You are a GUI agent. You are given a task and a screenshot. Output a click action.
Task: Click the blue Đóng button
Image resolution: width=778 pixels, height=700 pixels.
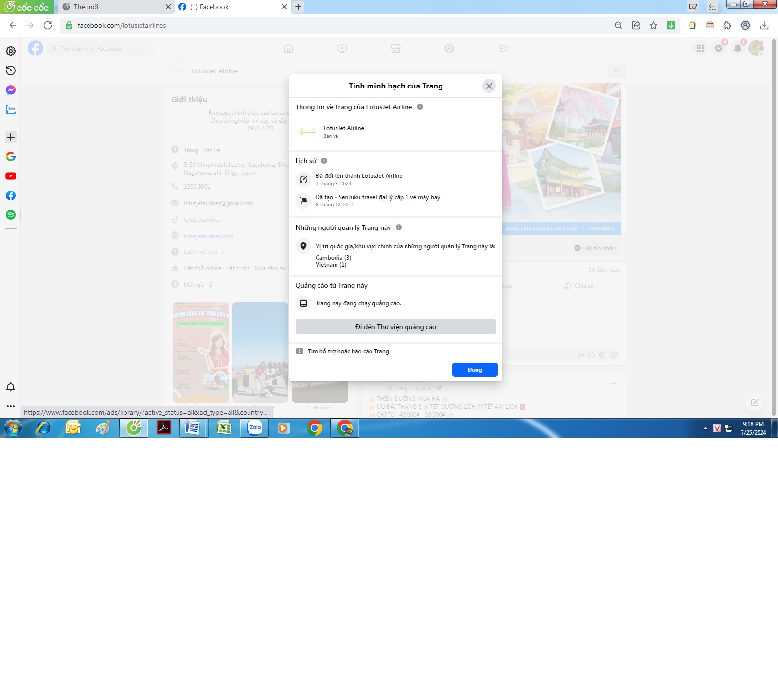475,370
